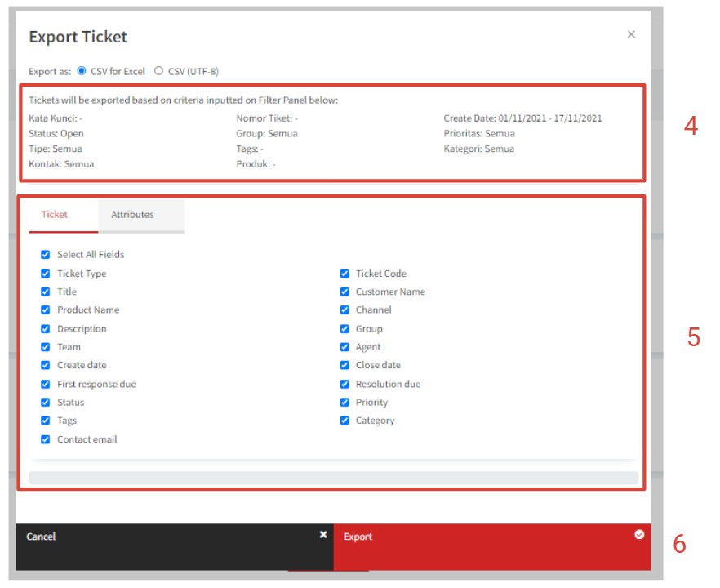The width and height of the screenshot is (720, 588).
Task: Toggle the Description checkbox
Action: pyautogui.click(x=46, y=329)
